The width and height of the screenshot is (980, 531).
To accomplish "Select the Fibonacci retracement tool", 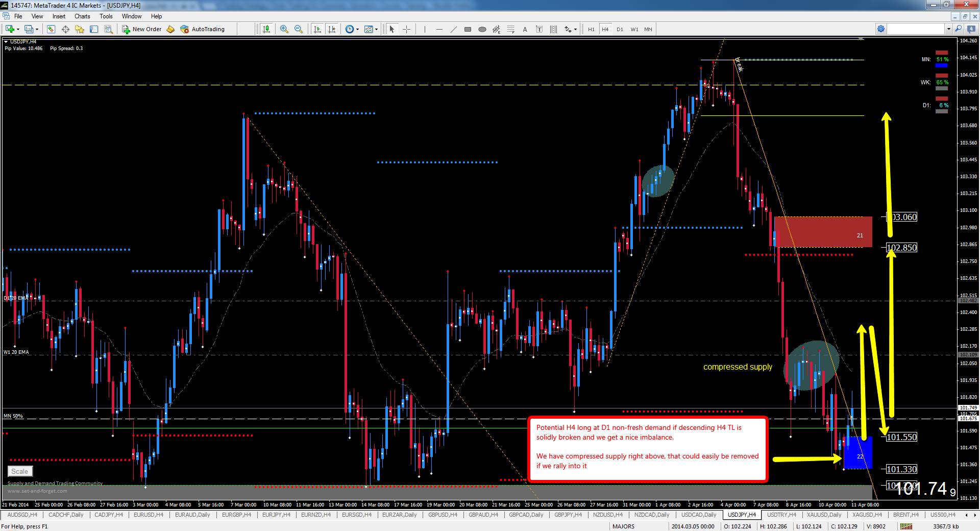I will pos(510,29).
